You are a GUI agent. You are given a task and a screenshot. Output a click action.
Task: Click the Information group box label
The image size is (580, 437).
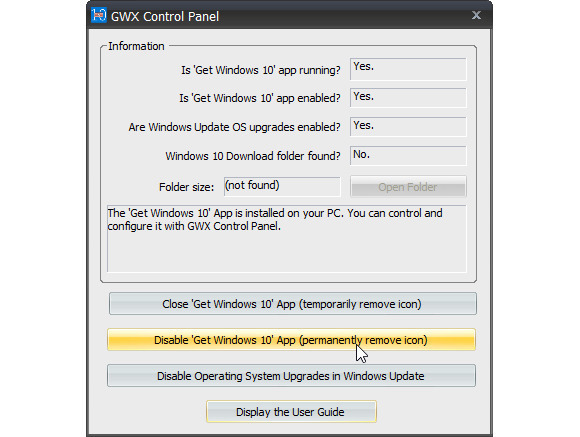[x=136, y=46]
